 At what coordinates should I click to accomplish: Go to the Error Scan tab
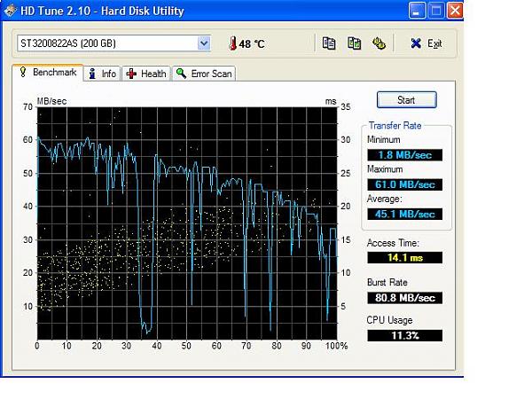point(204,74)
